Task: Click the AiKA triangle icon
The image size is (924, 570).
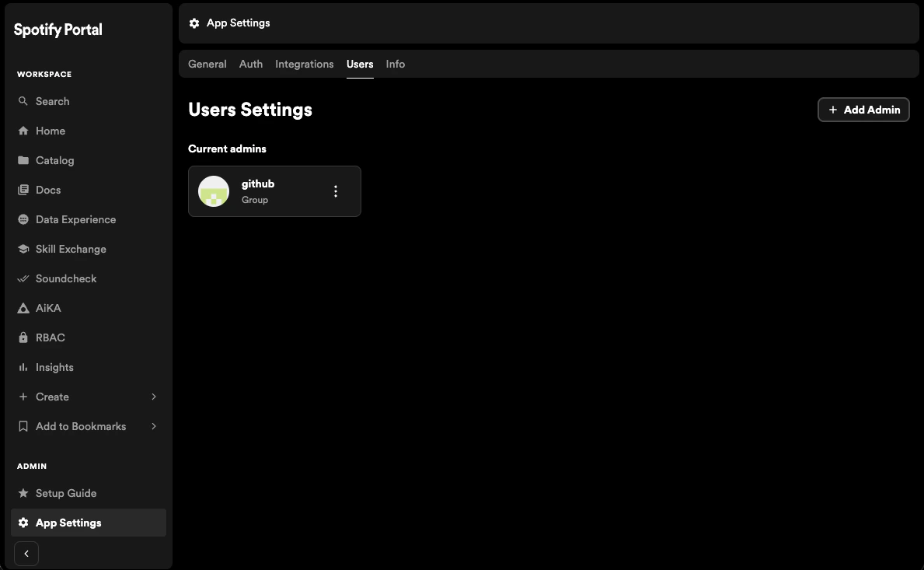Action: (x=23, y=308)
